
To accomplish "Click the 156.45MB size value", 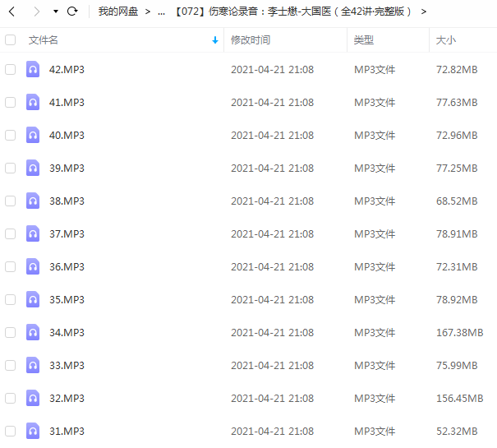I will click(459, 398).
